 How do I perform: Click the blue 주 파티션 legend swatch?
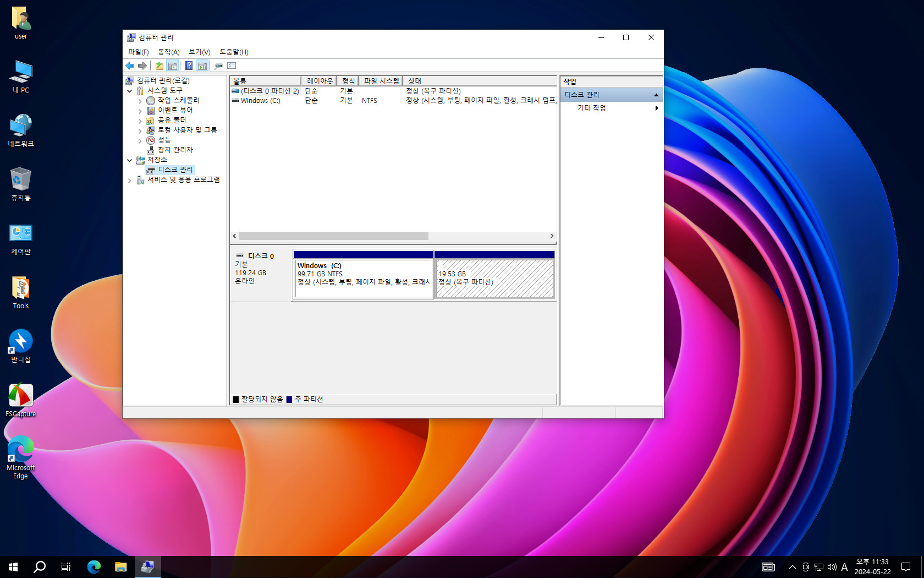click(x=289, y=400)
